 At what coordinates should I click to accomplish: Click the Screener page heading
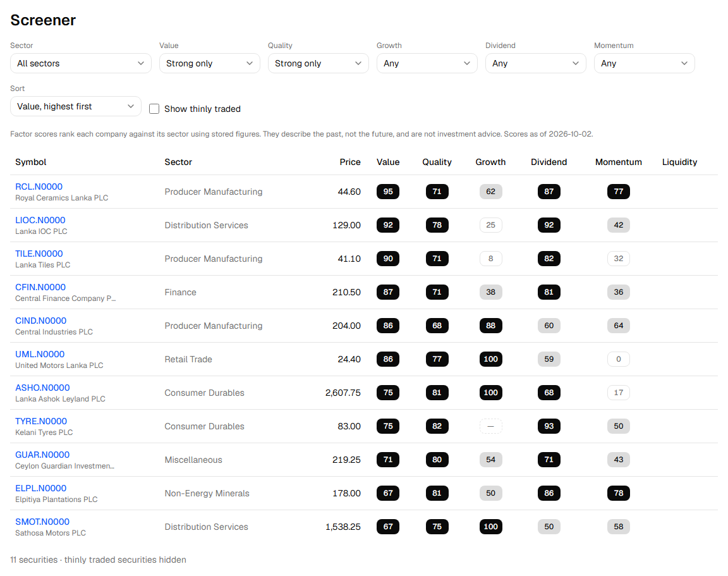click(x=43, y=20)
